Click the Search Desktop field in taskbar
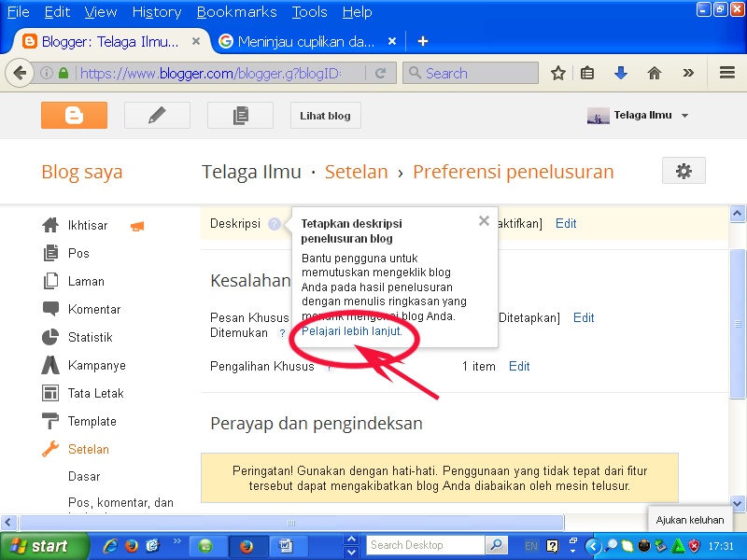This screenshot has height=560, width=747. pyautogui.click(x=426, y=545)
